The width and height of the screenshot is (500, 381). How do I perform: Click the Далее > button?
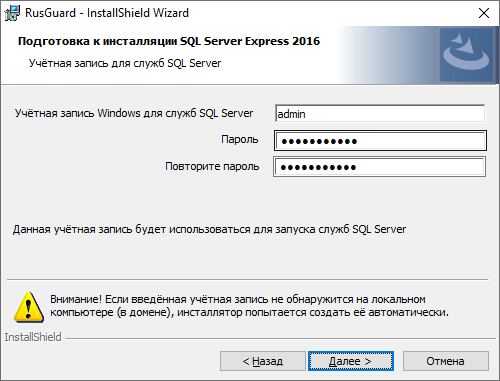click(x=351, y=361)
